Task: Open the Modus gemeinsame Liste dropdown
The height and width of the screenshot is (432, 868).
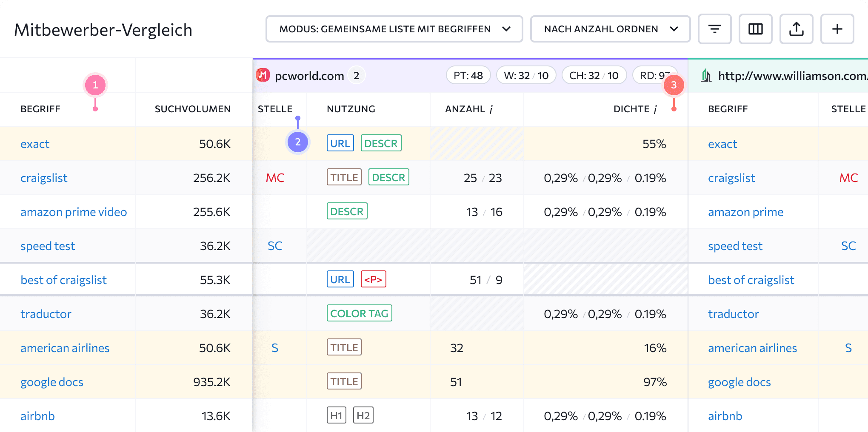Action: tap(394, 29)
